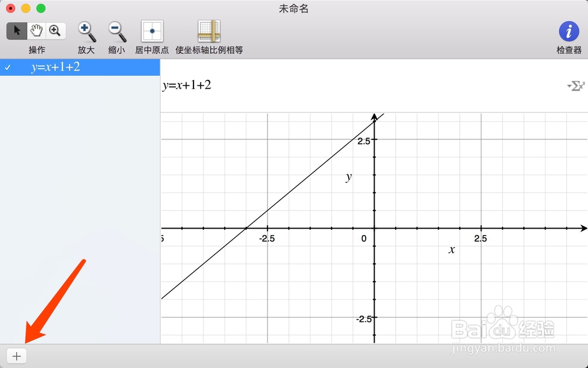588x368 pixels.
Task: Toggle the checkmark beside equation y=x+1+2
Action: pos(7,68)
